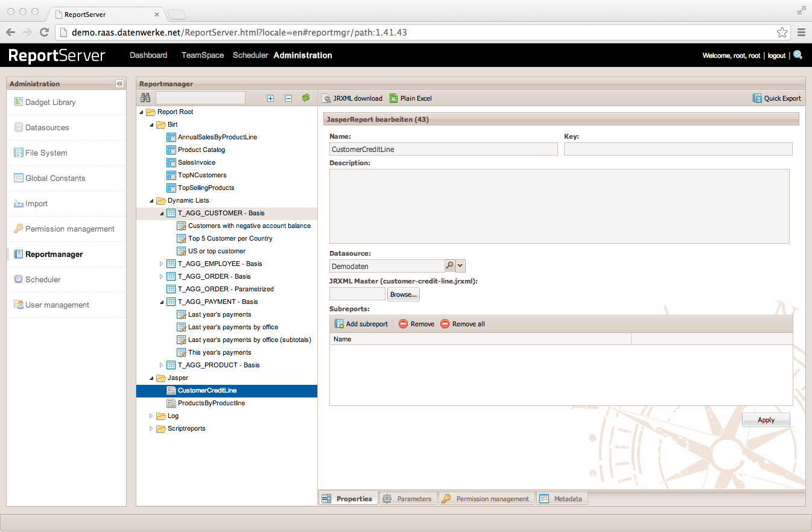Collapse the Birt folder arrow
The width and height of the screenshot is (812, 532).
coord(152,125)
